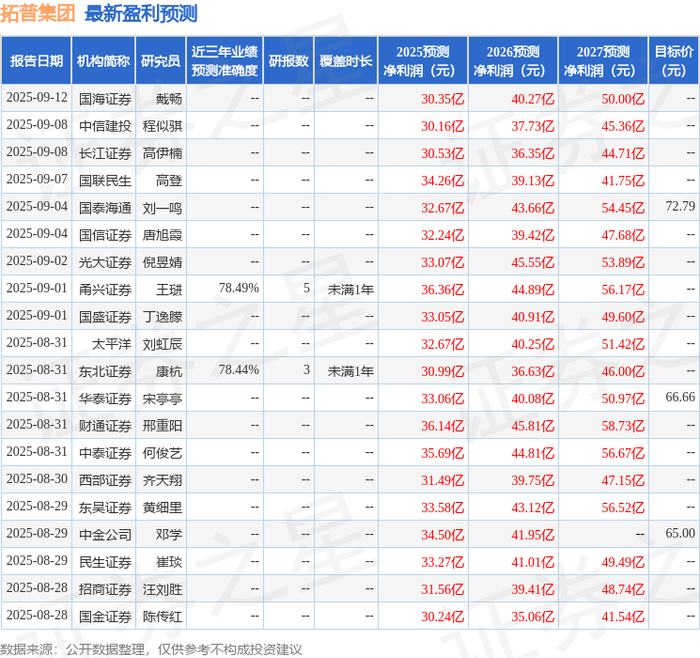Image resolution: width=700 pixels, height=658 pixels.
Task: Click the 78.44% accuracy value
Action: (x=239, y=370)
